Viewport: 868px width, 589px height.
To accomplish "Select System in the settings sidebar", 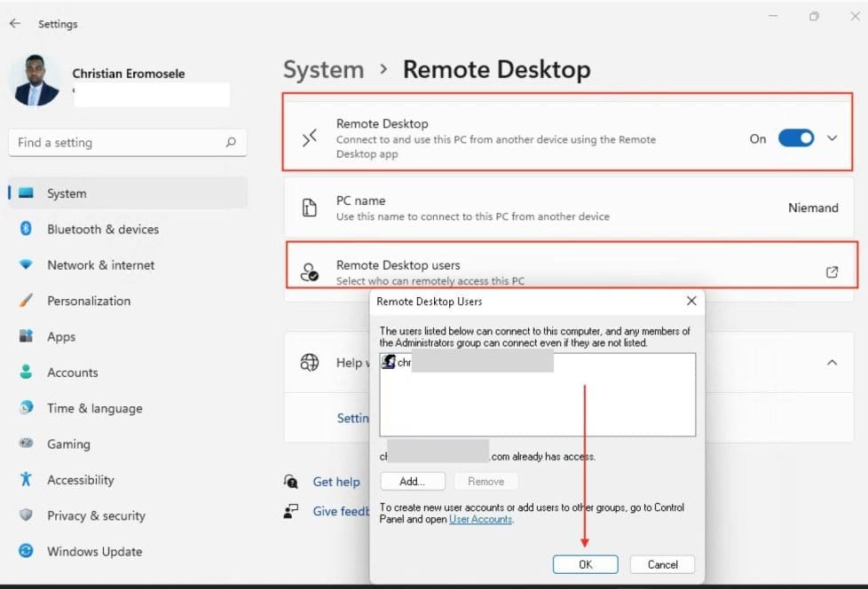I will coord(67,192).
